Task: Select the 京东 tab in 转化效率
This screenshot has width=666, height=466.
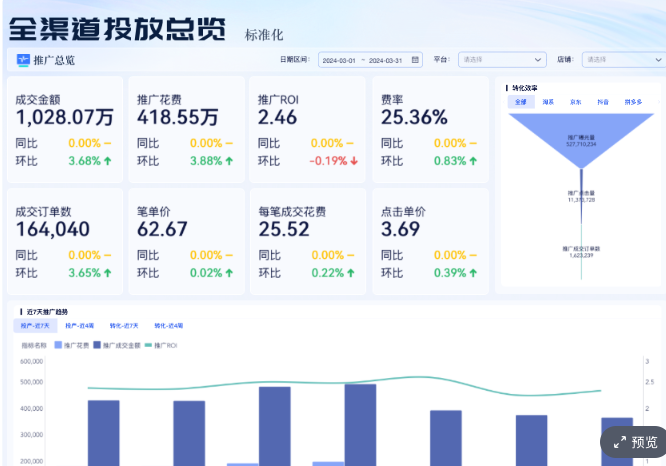Action: pos(576,102)
